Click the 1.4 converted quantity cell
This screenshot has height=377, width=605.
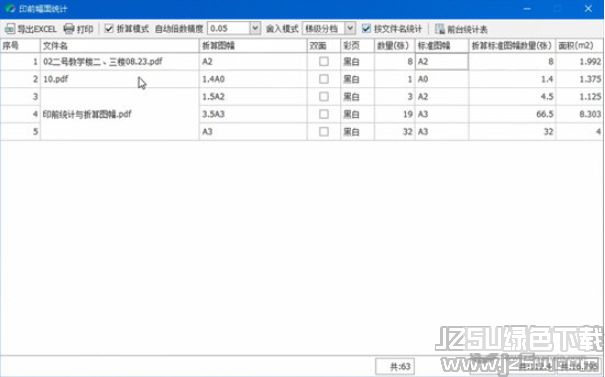(512, 79)
